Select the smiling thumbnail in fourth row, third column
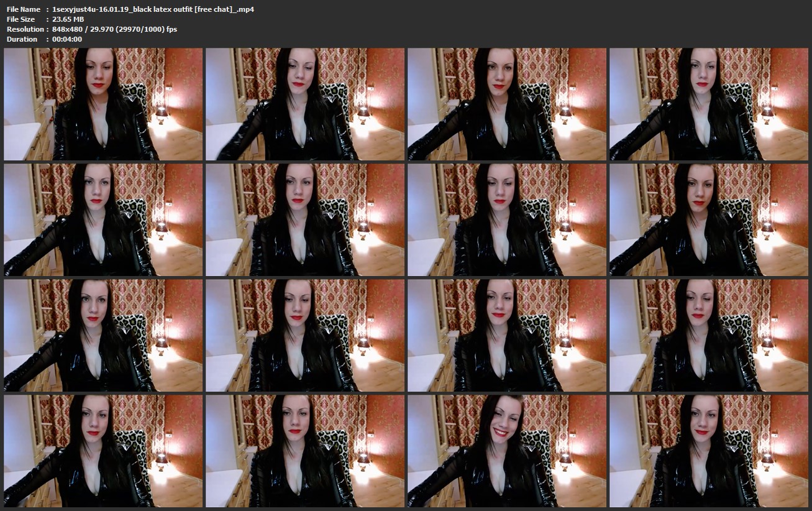This screenshot has width=812, height=511. pos(507,451)
